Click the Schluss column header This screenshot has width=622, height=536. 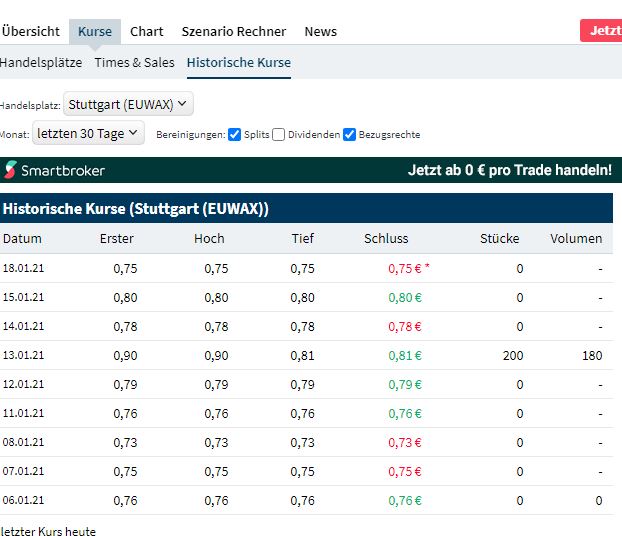(x=386, y=238)
